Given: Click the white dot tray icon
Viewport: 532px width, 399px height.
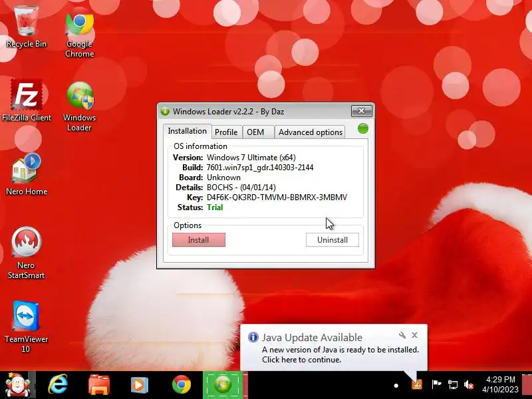Looking at the screenshot, I should pyautogui.click(x=396, y=386).
